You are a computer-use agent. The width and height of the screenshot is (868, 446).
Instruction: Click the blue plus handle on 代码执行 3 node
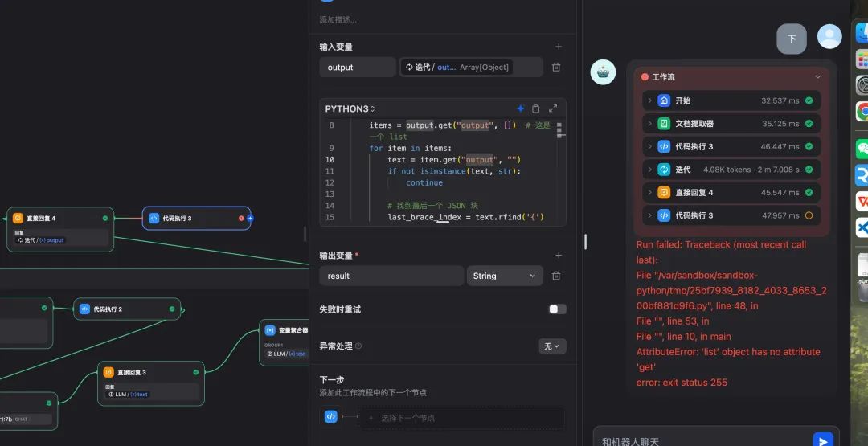pyautogui.click(x=250, y=218)
